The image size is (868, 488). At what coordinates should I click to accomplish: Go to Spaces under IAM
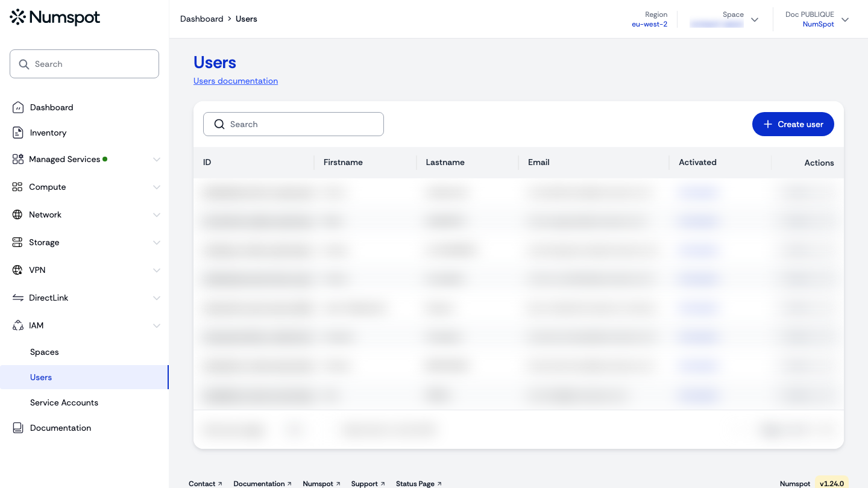45,352
